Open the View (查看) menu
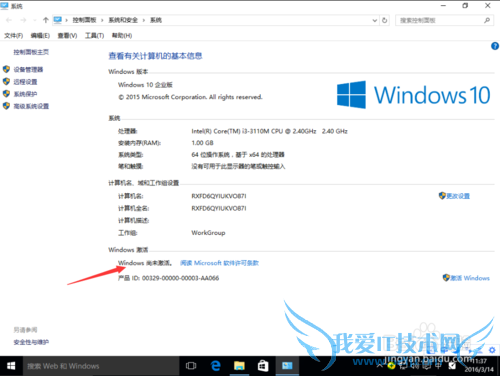 [x=67, y=35]
